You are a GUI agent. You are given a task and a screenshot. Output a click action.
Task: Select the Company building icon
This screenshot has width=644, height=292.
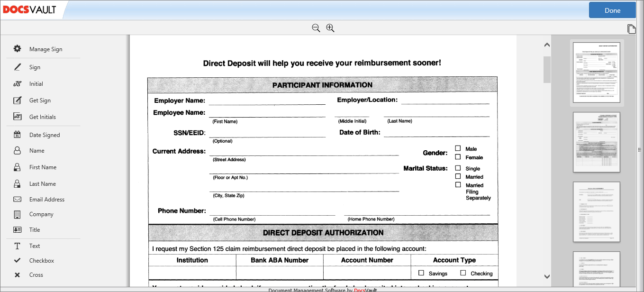(x=18, y=214)
